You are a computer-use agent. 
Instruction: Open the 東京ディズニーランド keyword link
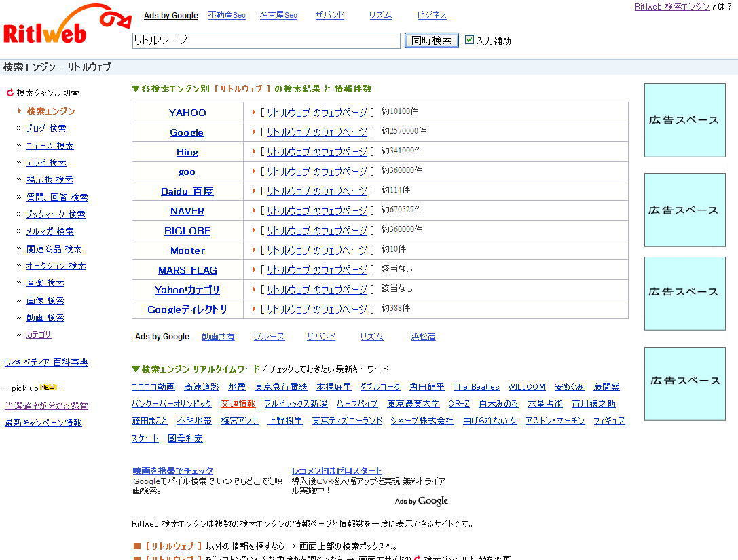[x=347, y=421]
